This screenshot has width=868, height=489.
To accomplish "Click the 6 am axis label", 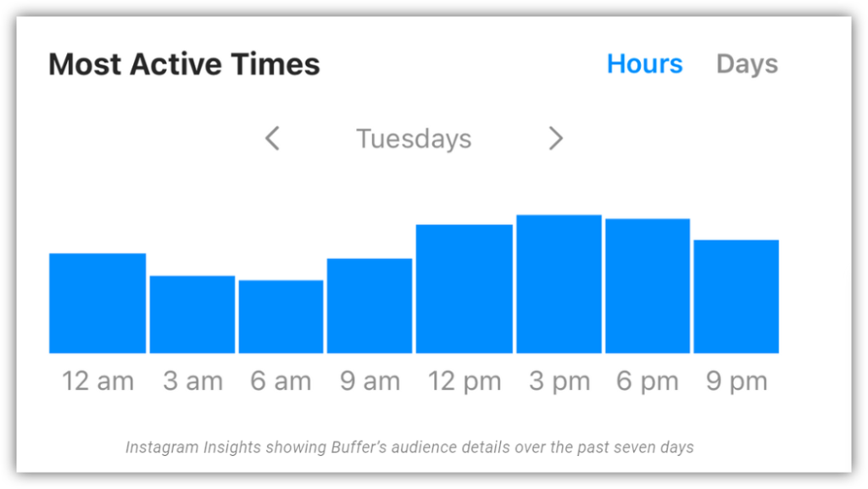I will point(281,381).
